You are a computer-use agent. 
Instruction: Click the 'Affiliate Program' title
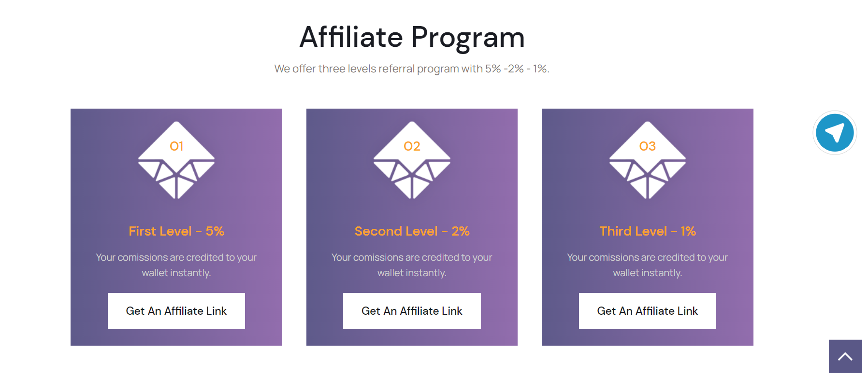pos(412,37)
